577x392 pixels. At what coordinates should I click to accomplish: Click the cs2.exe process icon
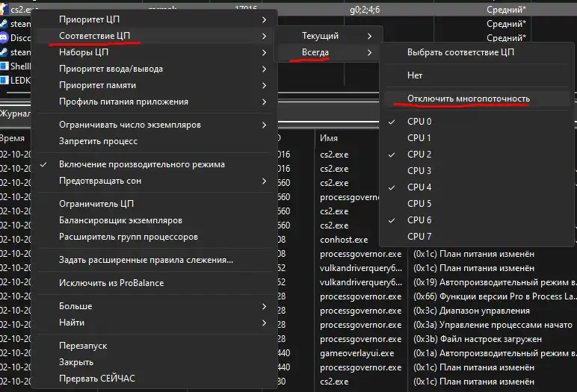(4, 9)
